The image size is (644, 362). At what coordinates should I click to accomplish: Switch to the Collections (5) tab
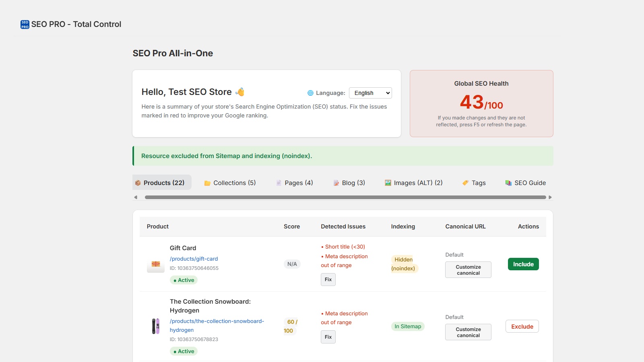[230, 183]
